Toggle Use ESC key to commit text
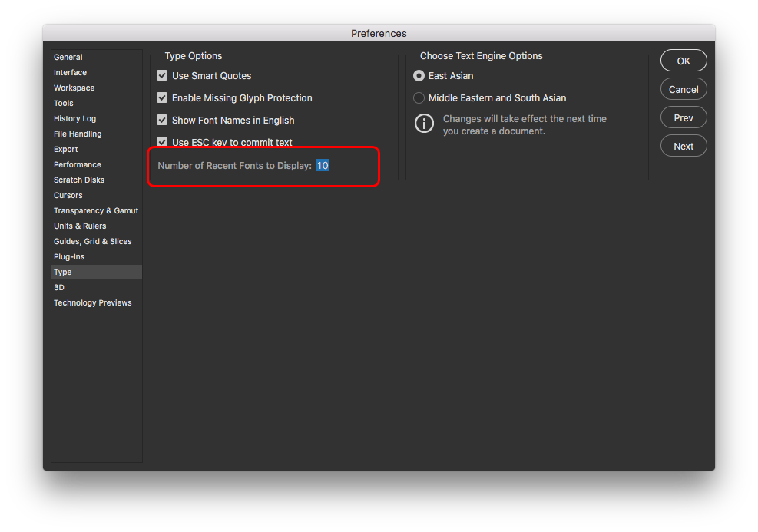 coord(162,141)
